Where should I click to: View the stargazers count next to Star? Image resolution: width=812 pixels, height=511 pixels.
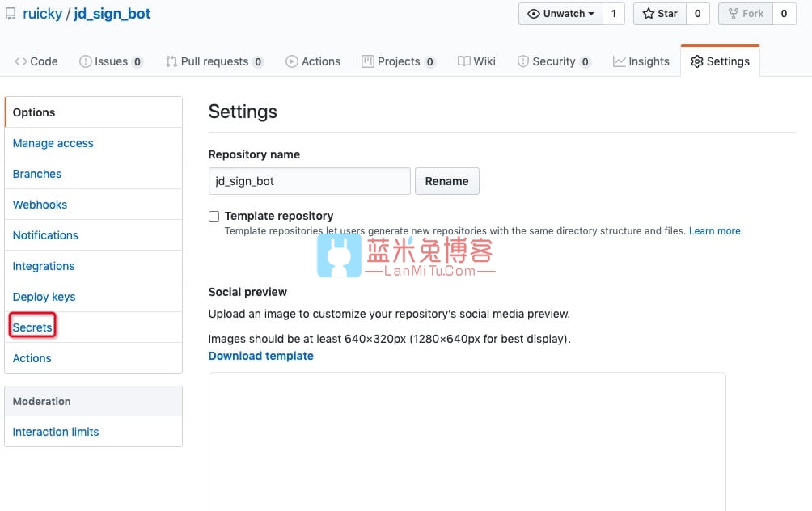tap(697, 14)
